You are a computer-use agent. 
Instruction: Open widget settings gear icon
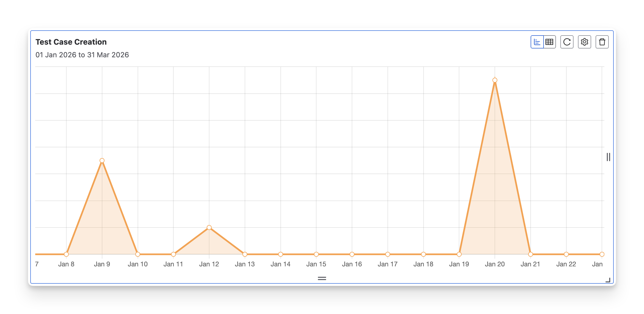(x=584, y=42)
